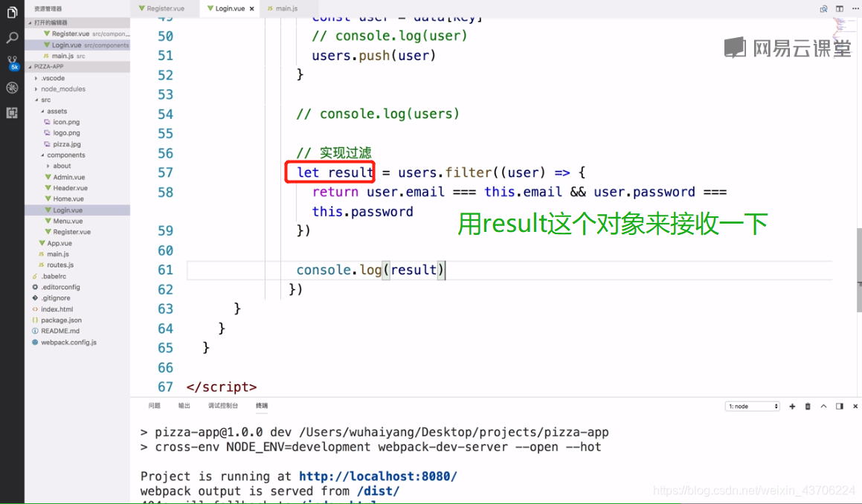Open the Debug view in activity bar

(12, 88)
